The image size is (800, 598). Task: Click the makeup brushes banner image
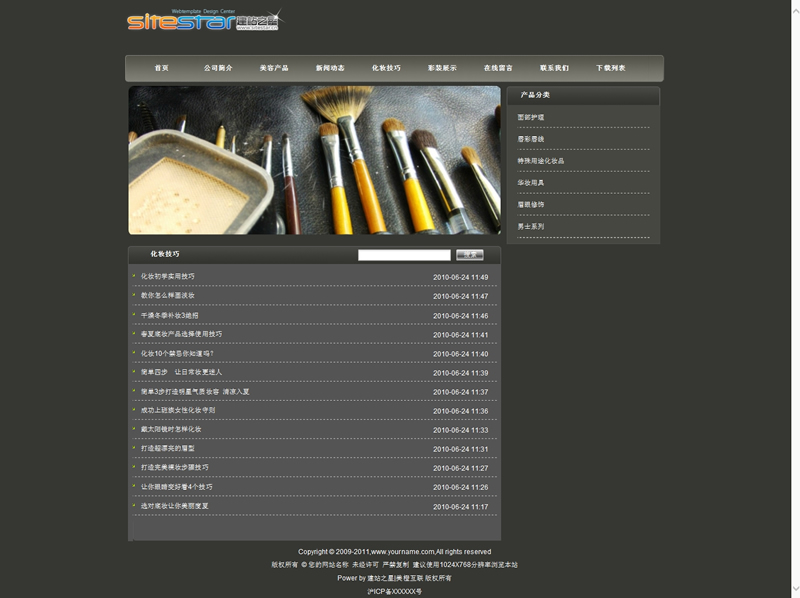point(314,160)
